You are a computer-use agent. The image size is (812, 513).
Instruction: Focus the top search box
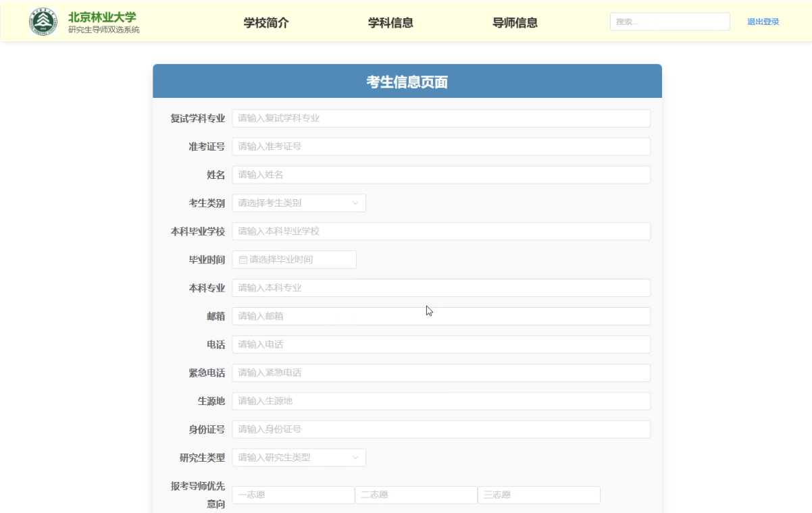[x=669, y=22]
